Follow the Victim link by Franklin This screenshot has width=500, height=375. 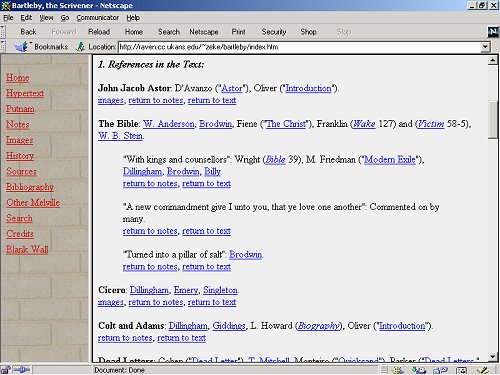pyautogui.click(x=431, y=124)
